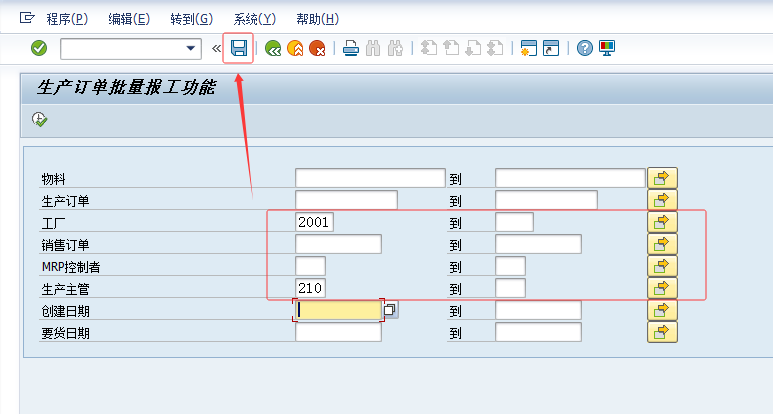
Task: Click multiple selection button for 工厂 row
Action: point(662,222)
